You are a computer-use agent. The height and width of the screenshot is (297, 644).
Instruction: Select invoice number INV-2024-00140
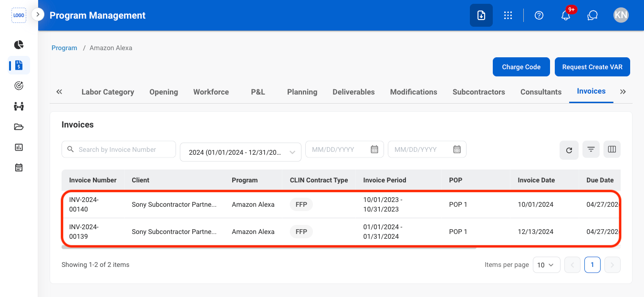point(84,204)
